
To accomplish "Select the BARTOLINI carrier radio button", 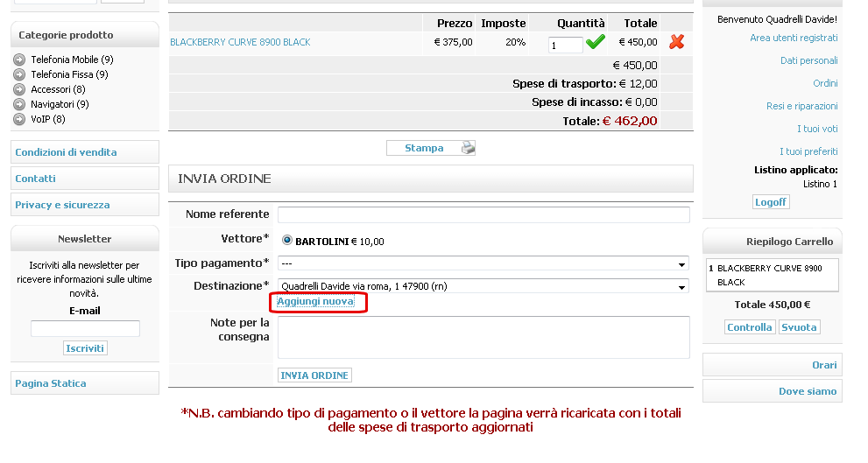I will pyautogui.click(x=286, y=240).
